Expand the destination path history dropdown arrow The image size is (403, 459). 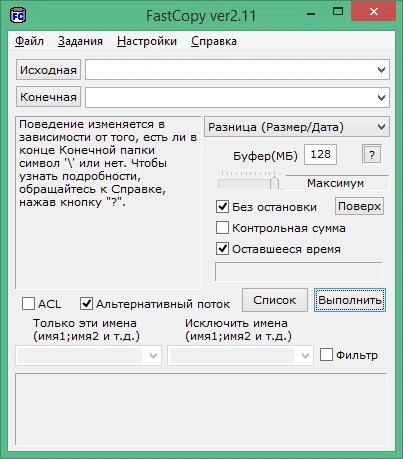(381, 97)
